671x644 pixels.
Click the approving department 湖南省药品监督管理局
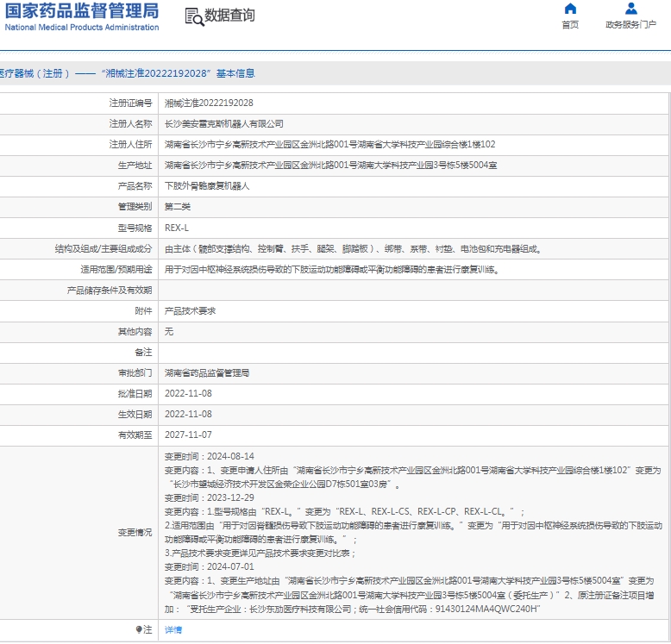tap(207, 373)
